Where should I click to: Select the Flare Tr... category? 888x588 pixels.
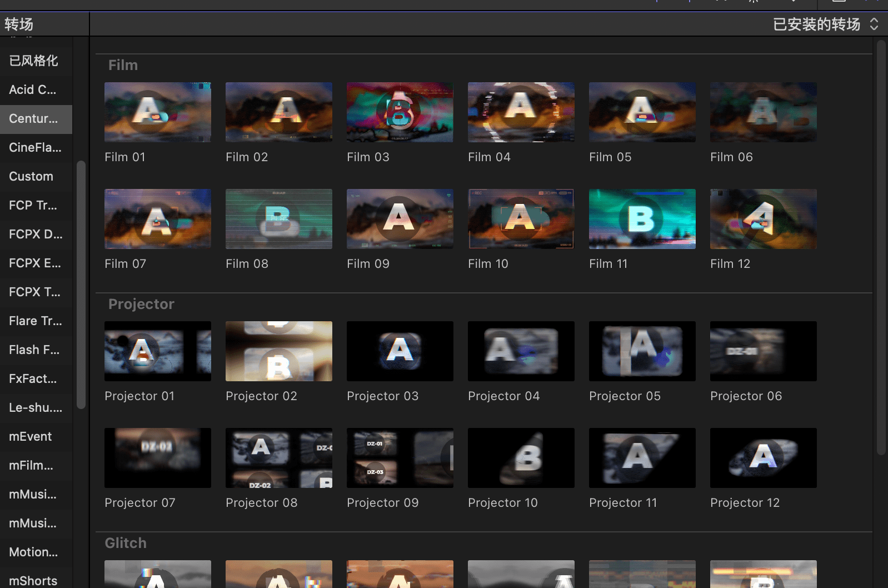(36, 321)
